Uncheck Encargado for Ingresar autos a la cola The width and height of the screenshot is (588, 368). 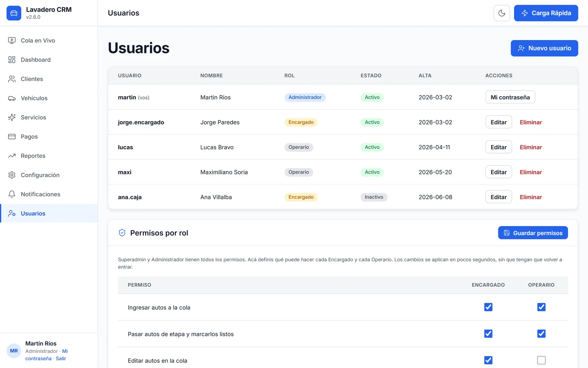pos(488,307)
